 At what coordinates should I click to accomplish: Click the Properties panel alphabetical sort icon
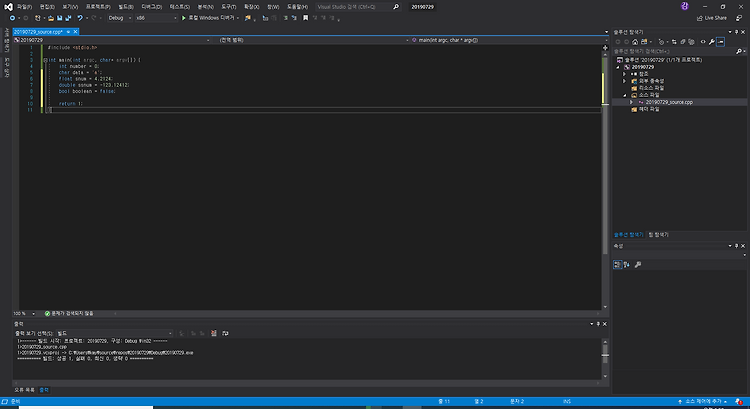click(627, 265)
